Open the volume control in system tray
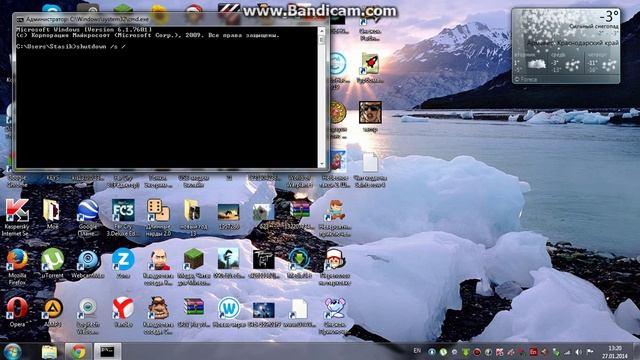Viewport: 640px width, 360px height. tap(578, 352)
